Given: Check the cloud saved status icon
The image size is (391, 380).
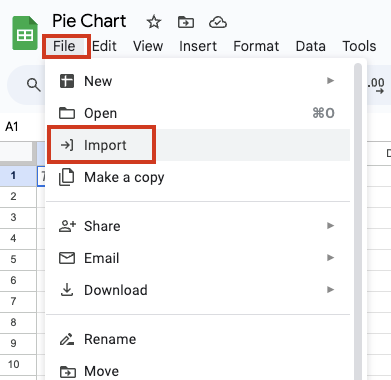Looking at the screenshot, I should (218, 22).
